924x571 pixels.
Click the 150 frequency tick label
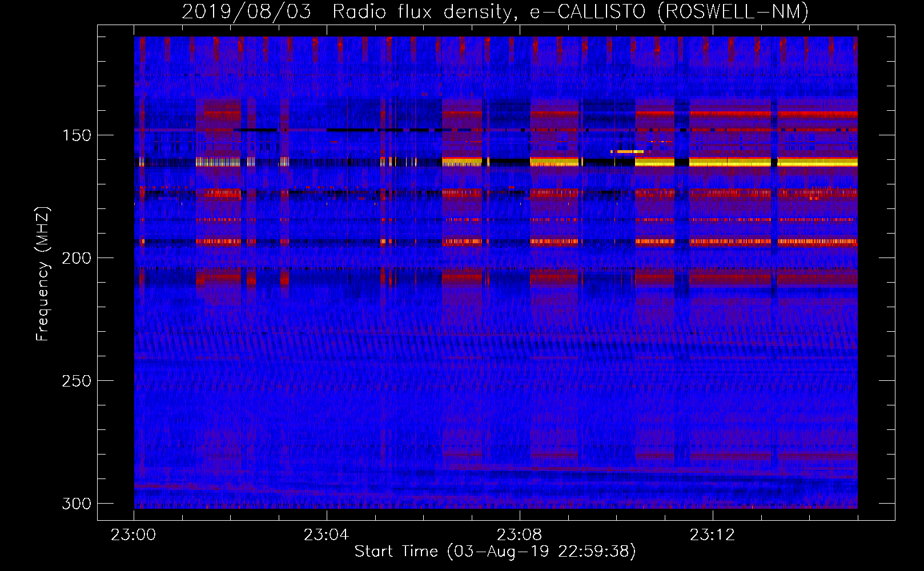pyautogui.click(x=76, y=135)
